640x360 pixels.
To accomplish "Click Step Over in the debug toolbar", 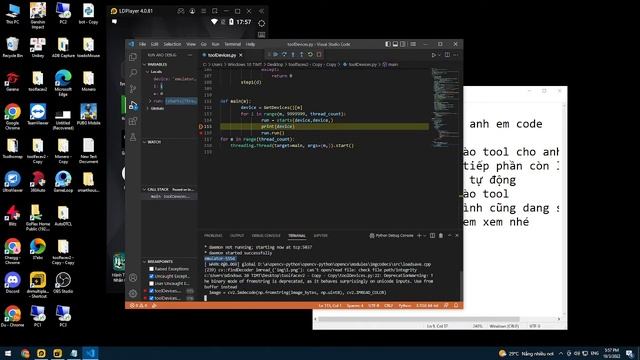I will point(284,55).
